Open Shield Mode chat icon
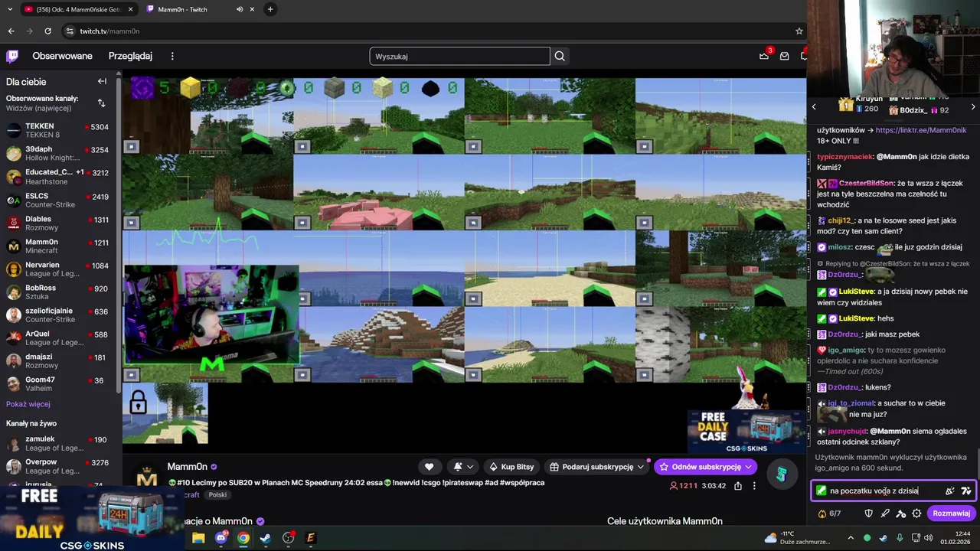980x551 pixels. [x=868, y=514]
